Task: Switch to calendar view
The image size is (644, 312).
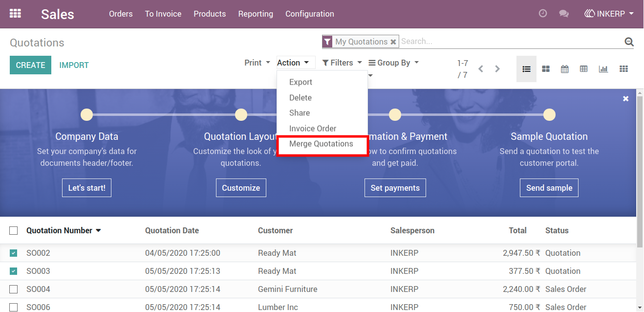Action: coord(565,69)
